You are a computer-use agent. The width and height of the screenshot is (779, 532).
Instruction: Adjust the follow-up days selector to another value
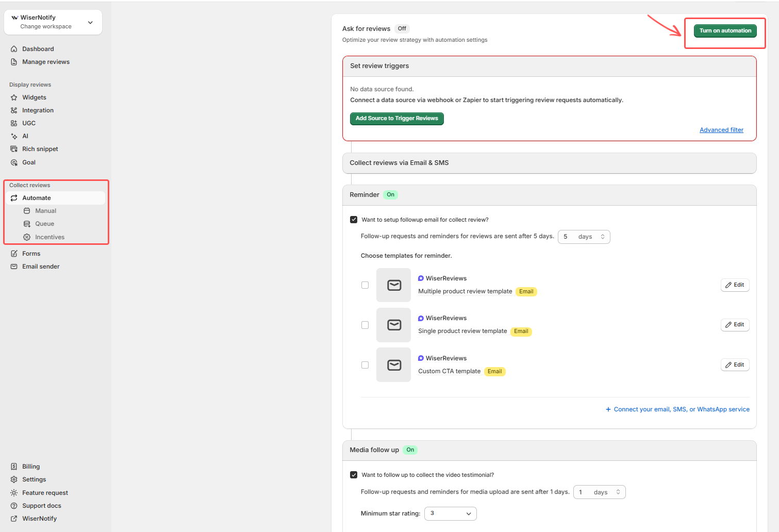pos(584,237)
